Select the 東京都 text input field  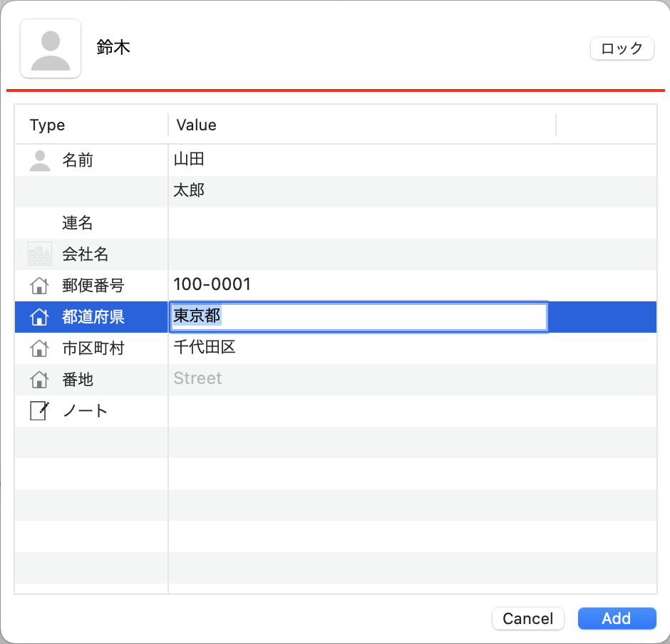pyautogui.click(x=359, y=317)
